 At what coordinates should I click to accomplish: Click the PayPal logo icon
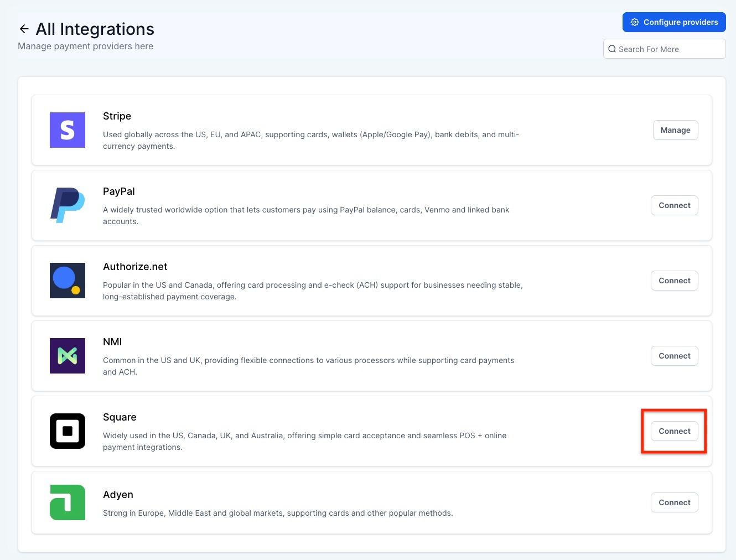coord(68,205)
